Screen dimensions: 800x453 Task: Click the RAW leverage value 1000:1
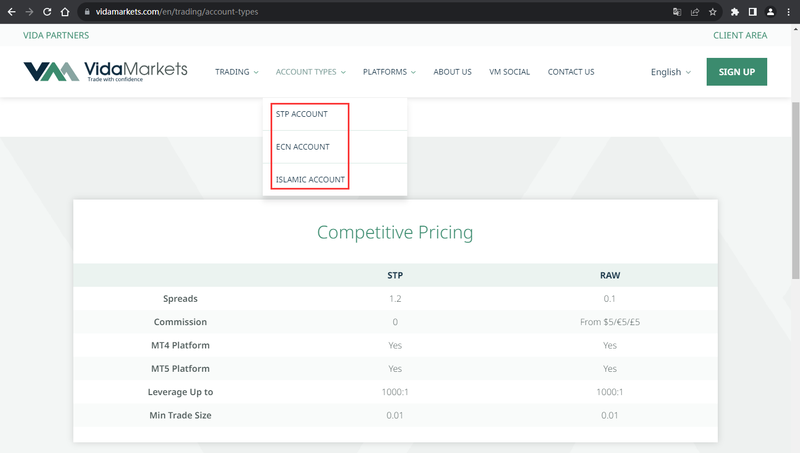click(610, 392)
